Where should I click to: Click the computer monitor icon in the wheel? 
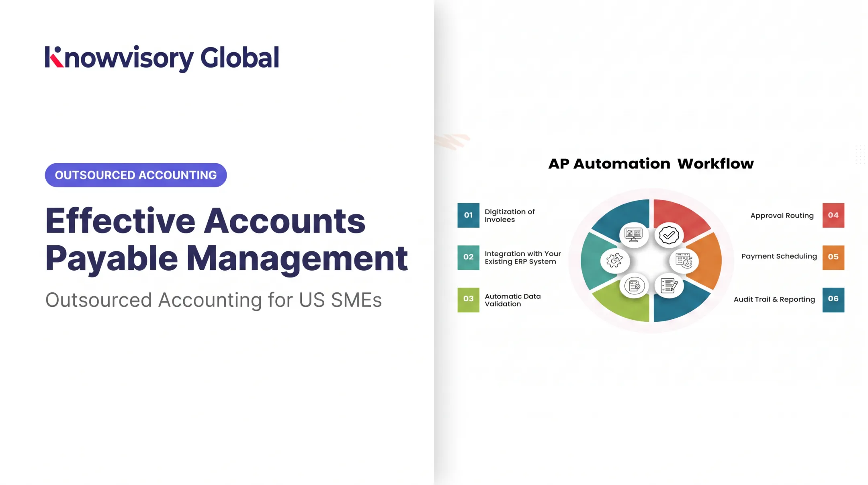(x=634, y=235)
